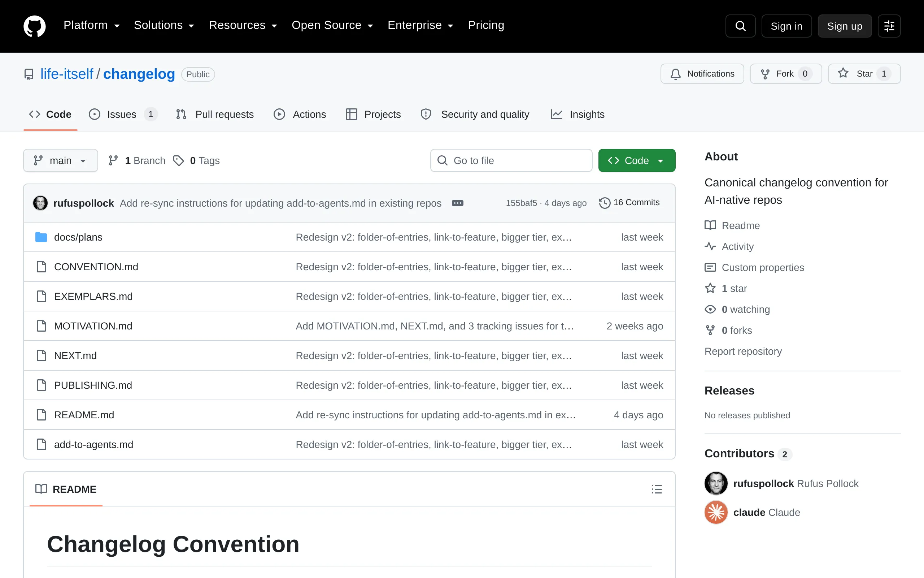Open the main branch selector dropdown

pos(60,160)
